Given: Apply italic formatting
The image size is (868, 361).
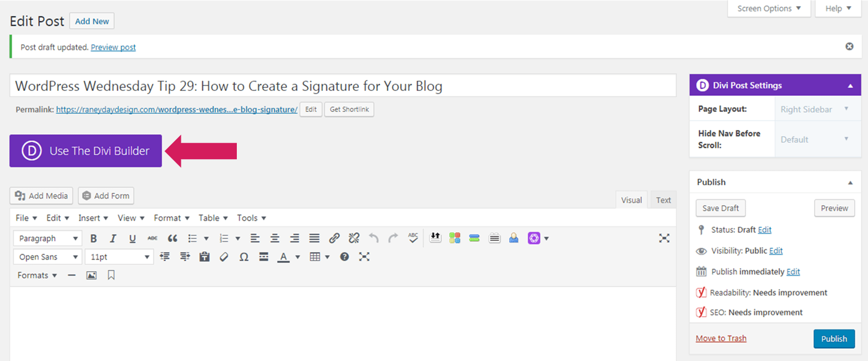Looking at the screenshot, I should pos(113,238).
